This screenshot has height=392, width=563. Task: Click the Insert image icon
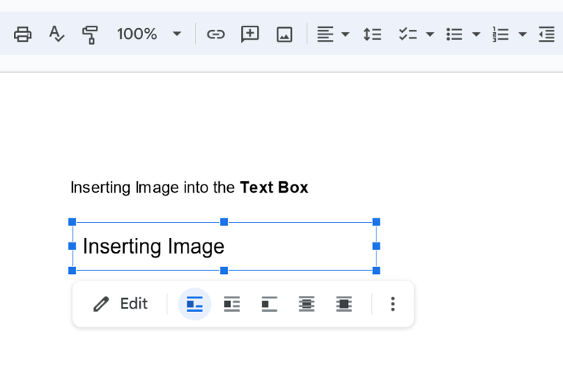[x=284, y=34]
